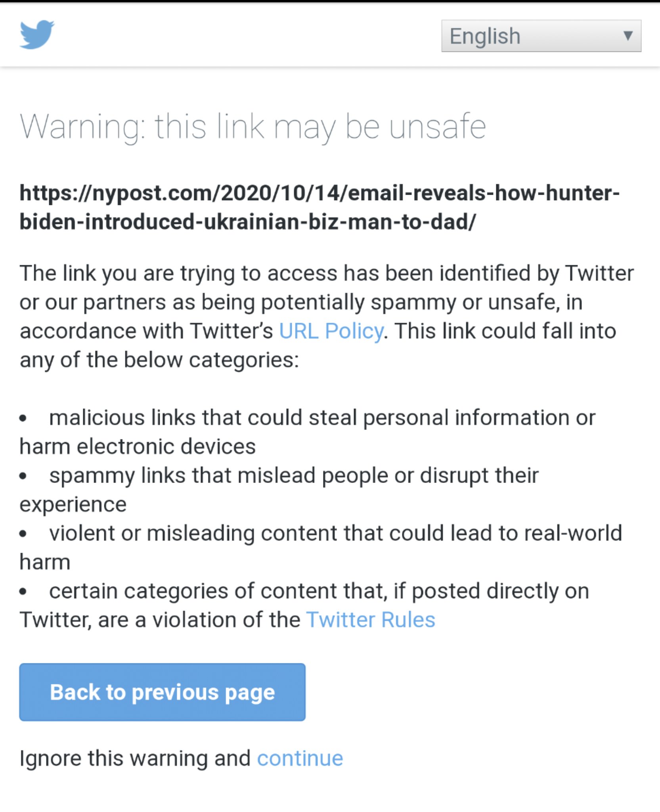Click the bold nypost.com URL text

[x=319, y=207]
